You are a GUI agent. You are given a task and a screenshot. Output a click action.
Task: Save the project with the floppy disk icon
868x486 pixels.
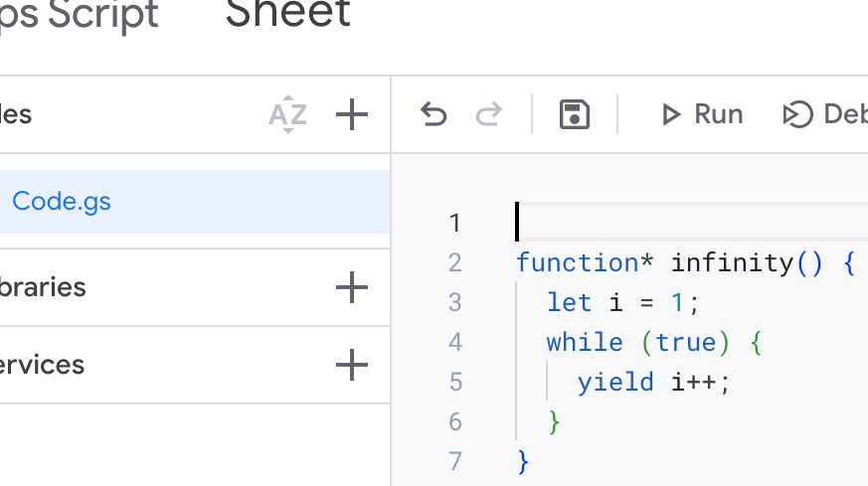pyautogui.click(x=575, y=115)
